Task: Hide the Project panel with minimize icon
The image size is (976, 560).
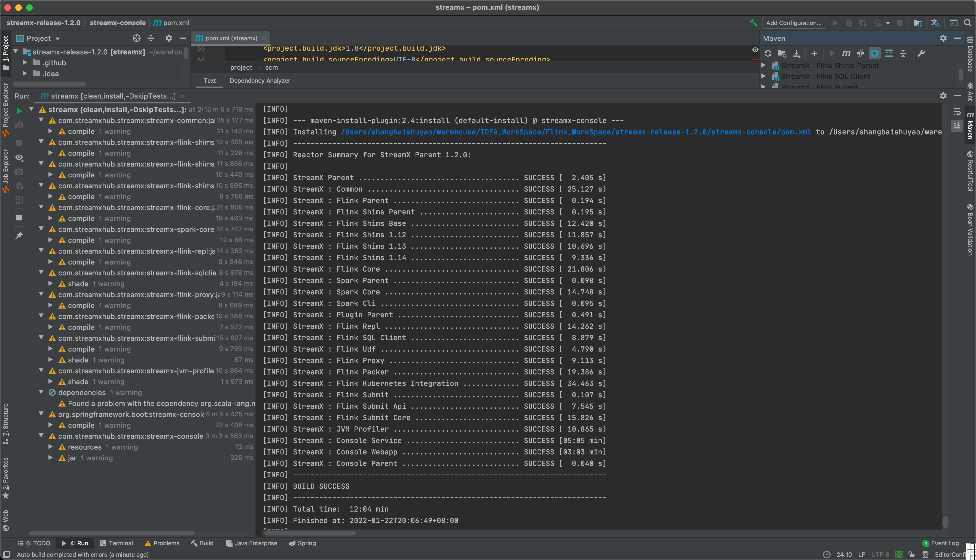Action: coord(183,38)
